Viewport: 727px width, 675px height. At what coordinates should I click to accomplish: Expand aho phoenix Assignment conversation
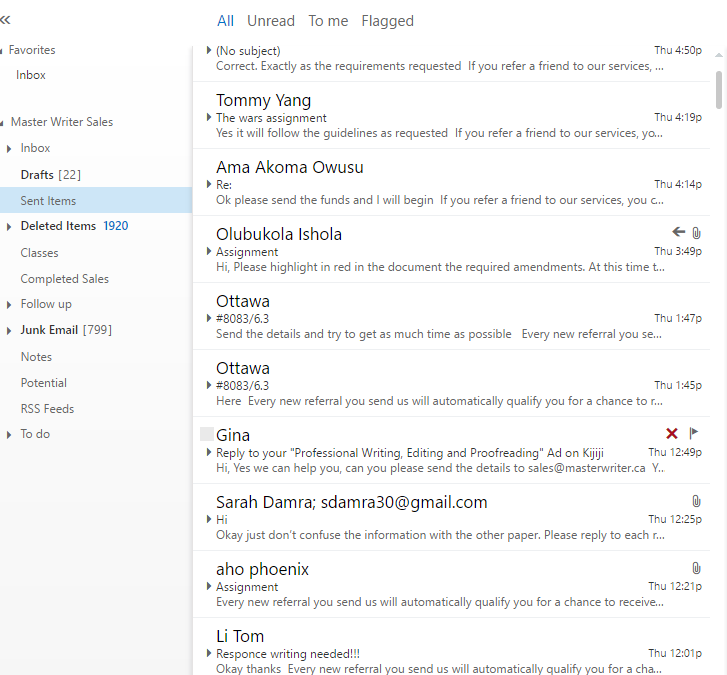point(209,586)
